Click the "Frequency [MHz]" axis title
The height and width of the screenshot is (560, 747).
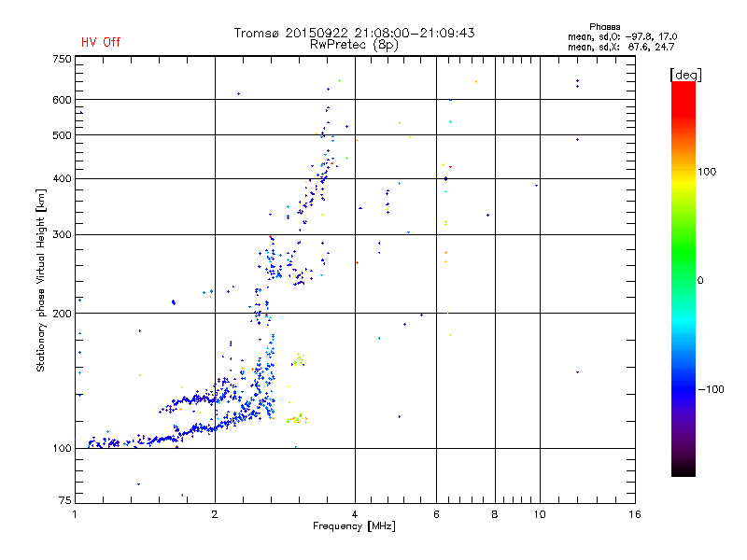pyautogui.click(x=355, y=526)
